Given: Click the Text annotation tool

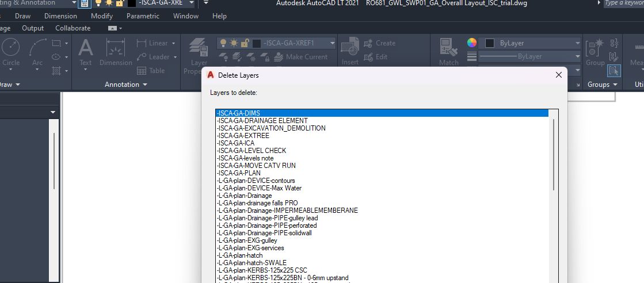Looking at the screenshot, I should click(x=85, y=51).
